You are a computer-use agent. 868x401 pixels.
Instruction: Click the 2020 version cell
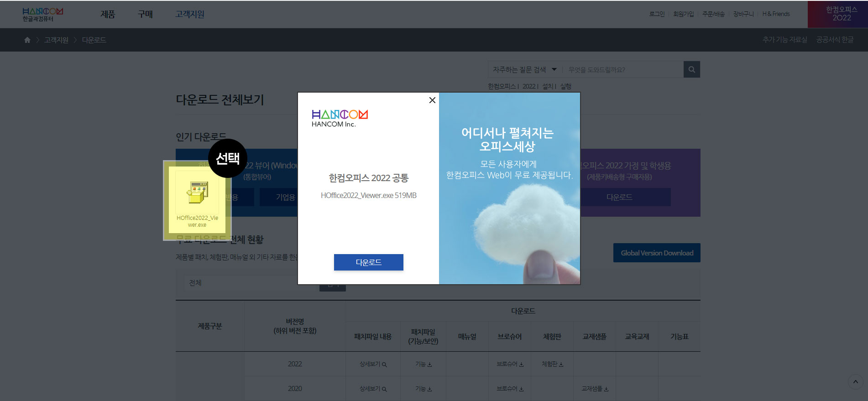click(295, 389)
